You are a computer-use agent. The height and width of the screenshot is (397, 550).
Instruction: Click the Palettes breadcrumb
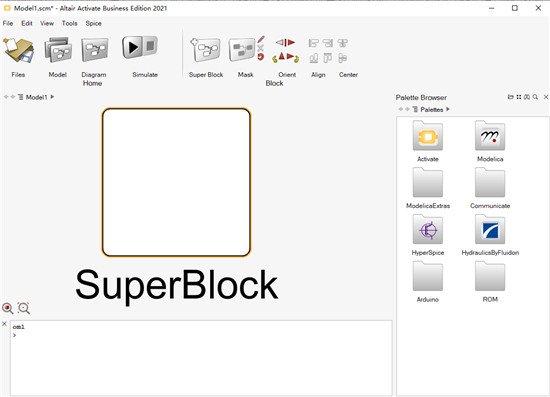click(432, 110)
